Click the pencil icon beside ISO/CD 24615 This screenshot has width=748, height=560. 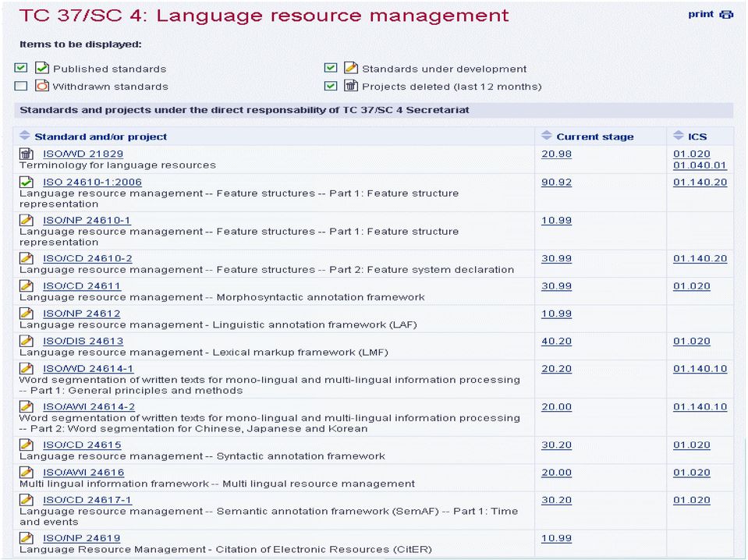tap(27, 445)
